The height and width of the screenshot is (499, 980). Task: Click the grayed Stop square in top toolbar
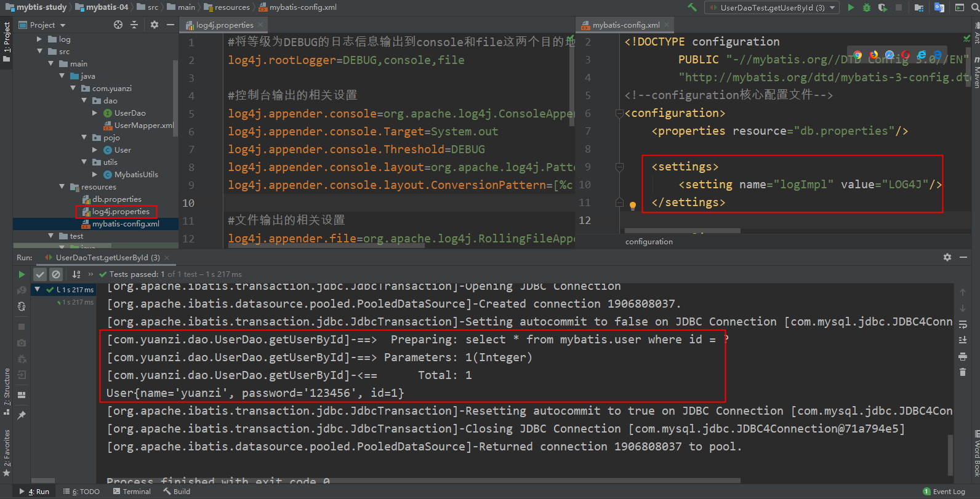(x=899, y=7)
